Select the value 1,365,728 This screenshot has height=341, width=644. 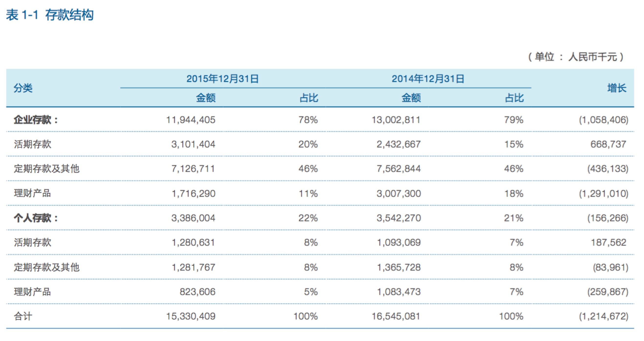coord(399,267)
